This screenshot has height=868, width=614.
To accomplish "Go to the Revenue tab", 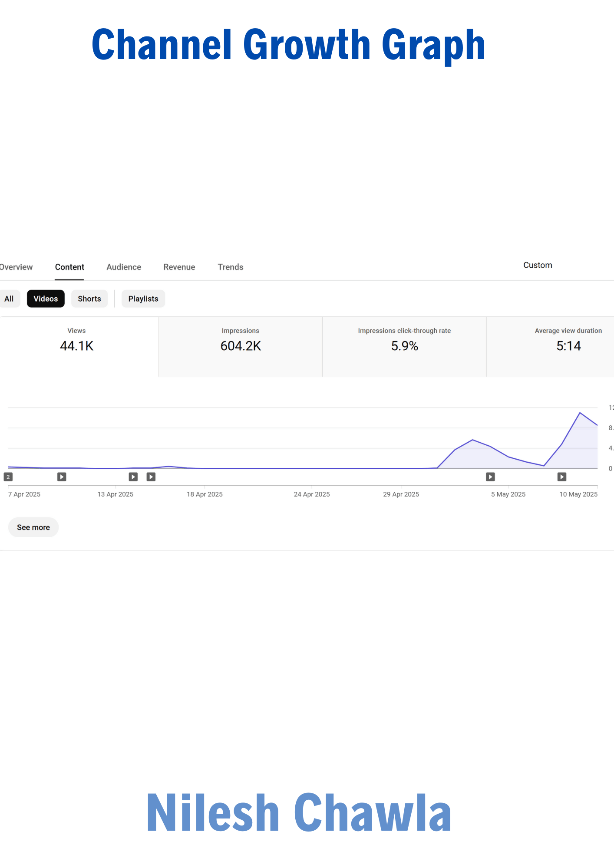I will [179, 267].
